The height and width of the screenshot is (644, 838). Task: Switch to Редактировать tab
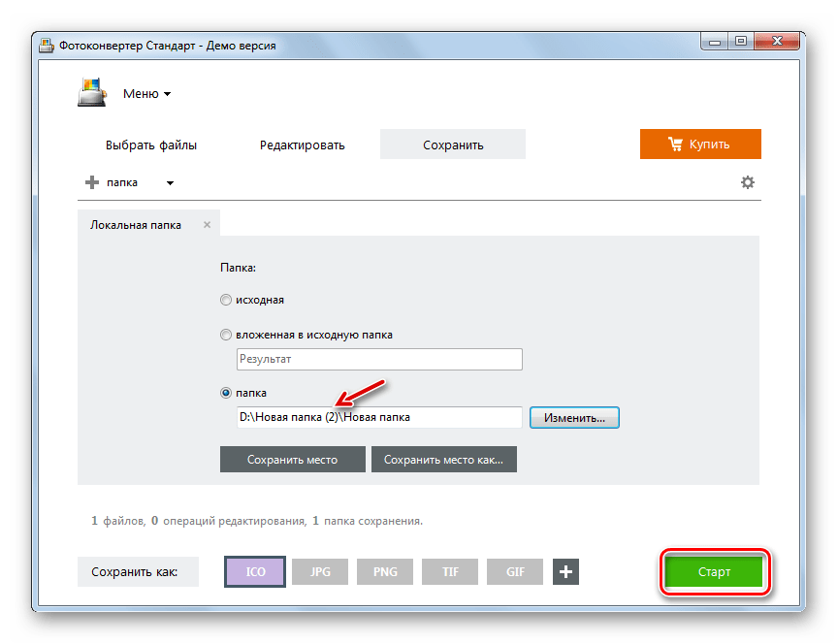[x=302, y=145]
